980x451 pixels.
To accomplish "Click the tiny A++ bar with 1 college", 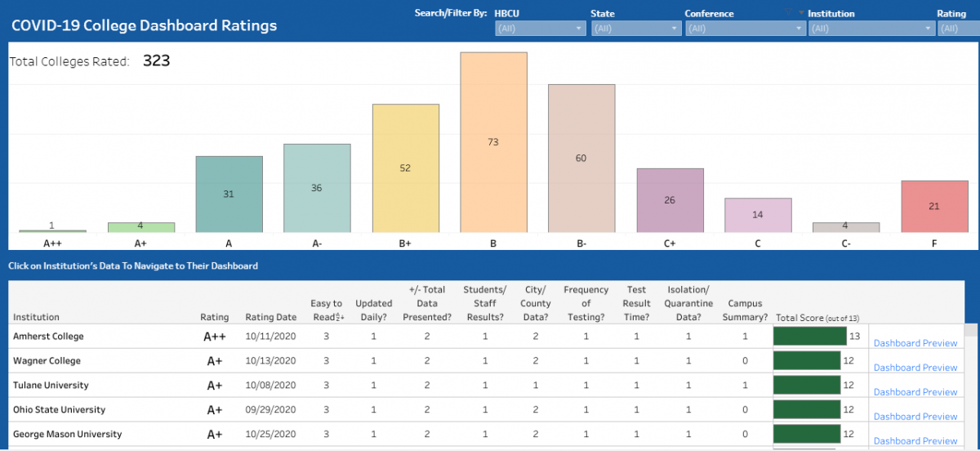I will click(x=52, y=231).
